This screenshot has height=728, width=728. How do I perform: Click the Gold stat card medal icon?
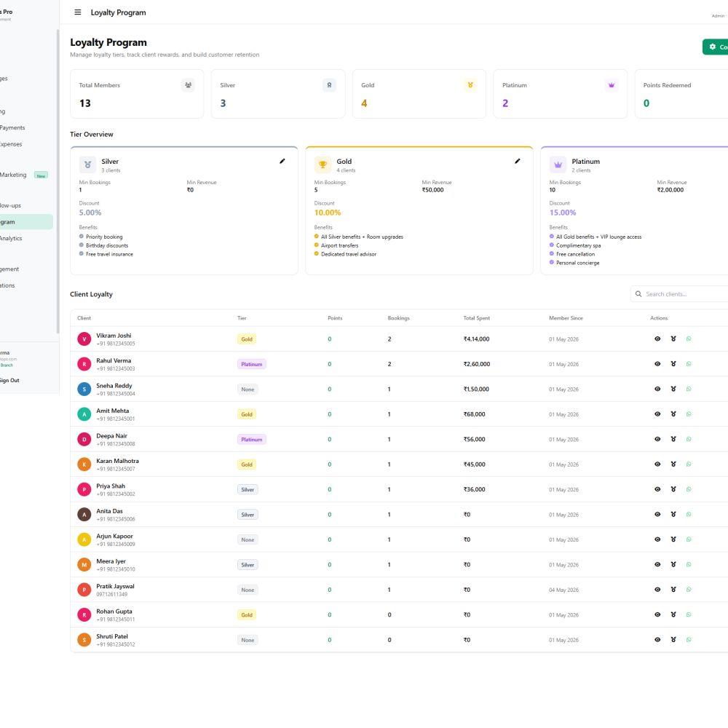tap(470, 85)
